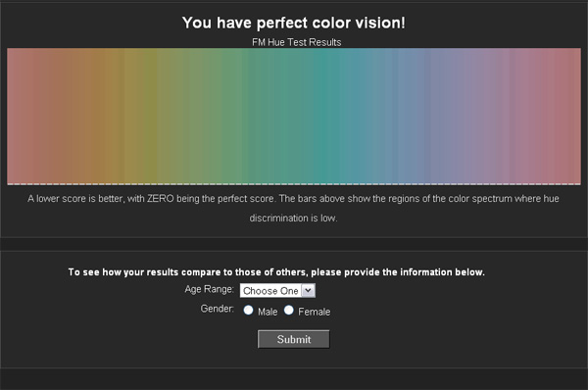Click the Submit button
The width and height of the screenshot is (588, 390).
pos(294,339)
